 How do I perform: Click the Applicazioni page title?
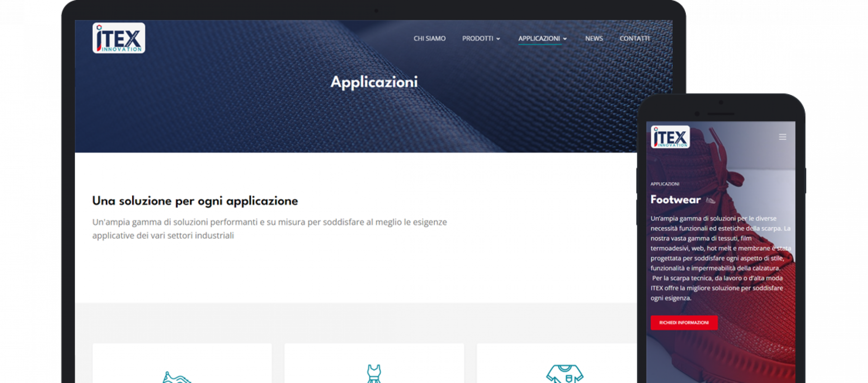(374, 82)
